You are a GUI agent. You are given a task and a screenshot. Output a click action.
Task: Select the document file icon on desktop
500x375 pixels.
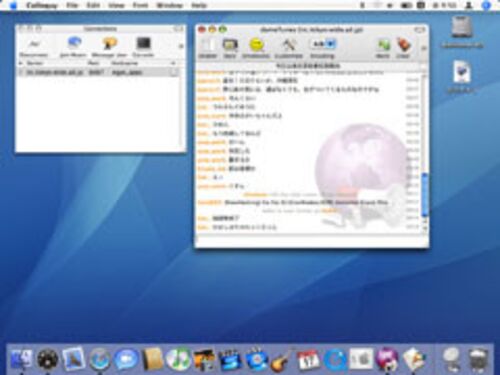pos(462,73)
